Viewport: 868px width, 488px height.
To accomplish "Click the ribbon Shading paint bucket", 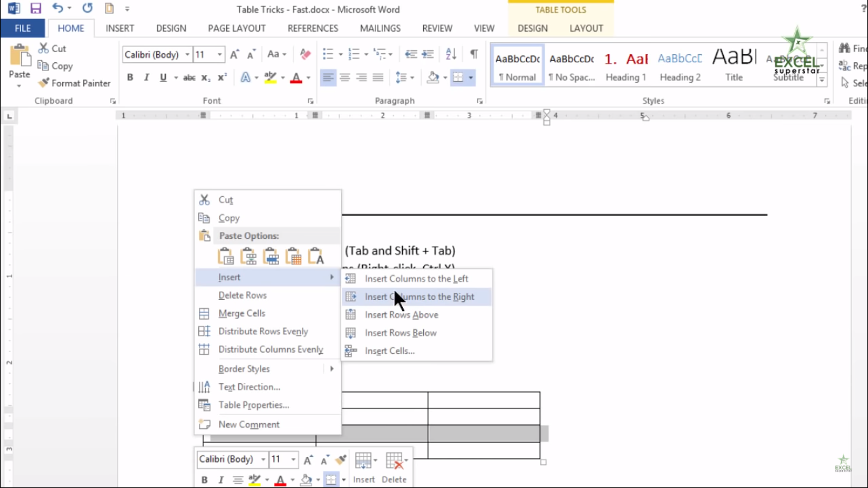I will point(433,78).
